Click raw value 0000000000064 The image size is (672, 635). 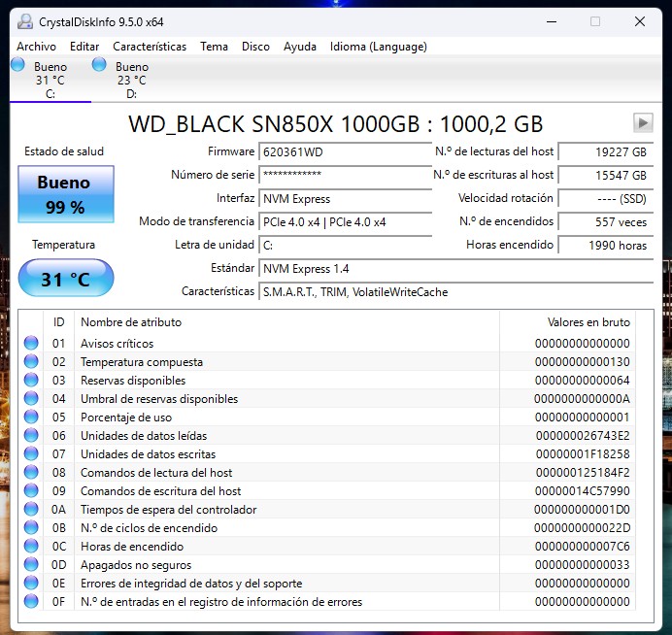pos(582,380)
